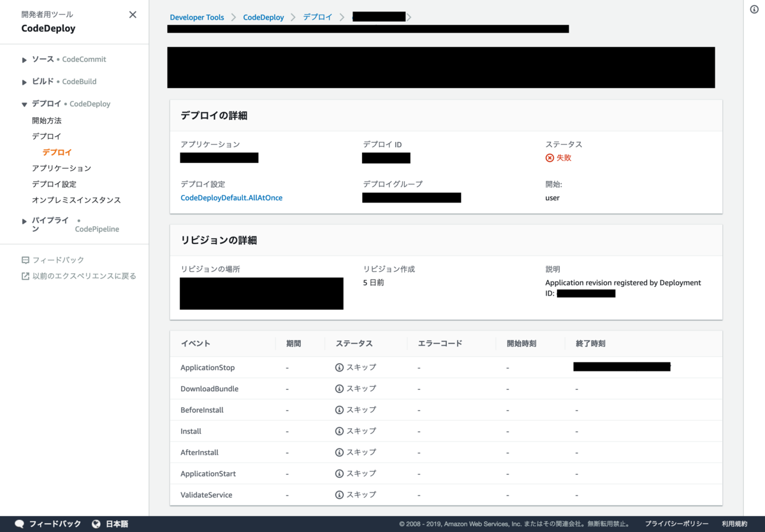Viewport: 765px width, 532px height.
Task: Click the feedback speech bubble icon in sidebar
Action: (25, 260)
